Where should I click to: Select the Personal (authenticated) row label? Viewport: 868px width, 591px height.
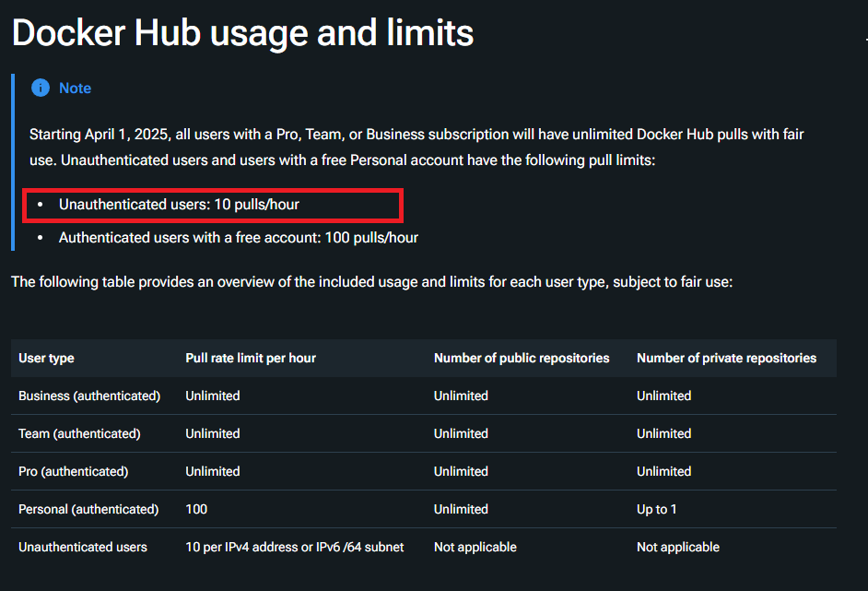point(88,509)
